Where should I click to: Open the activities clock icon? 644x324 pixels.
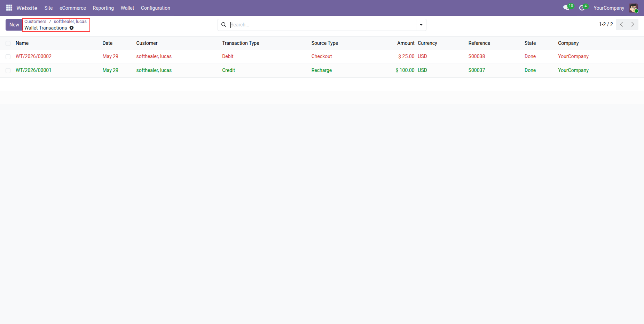[582, 8]
